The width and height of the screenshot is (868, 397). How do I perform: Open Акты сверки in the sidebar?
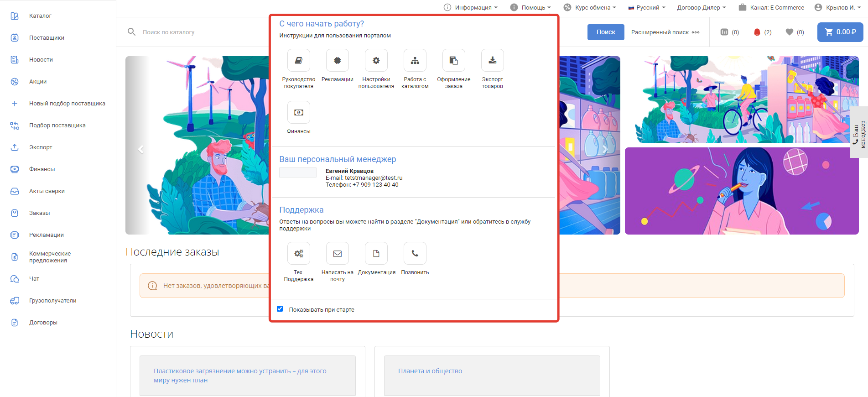coord(47,191)
